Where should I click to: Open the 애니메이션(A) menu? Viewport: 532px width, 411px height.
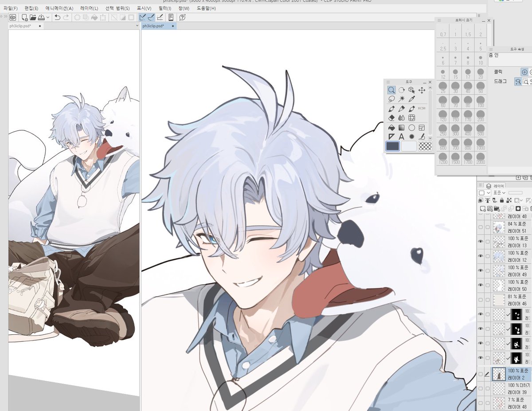click(59, 8)
